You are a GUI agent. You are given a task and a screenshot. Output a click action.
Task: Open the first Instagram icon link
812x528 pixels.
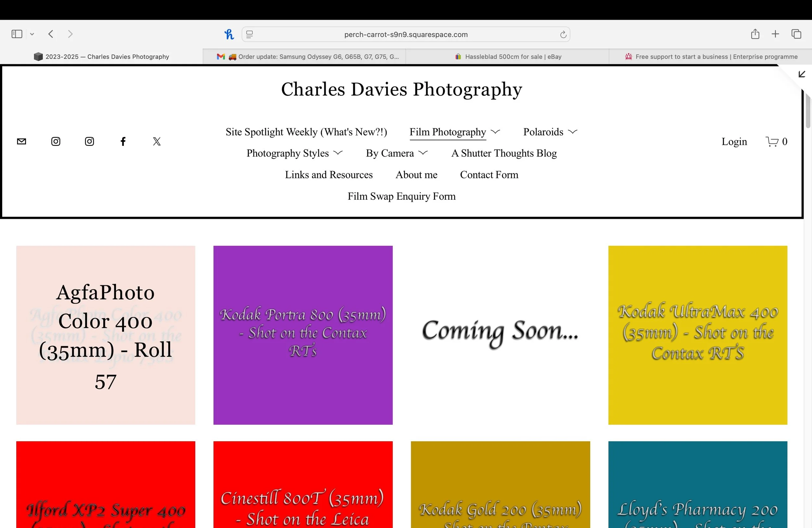click(56, 141)
